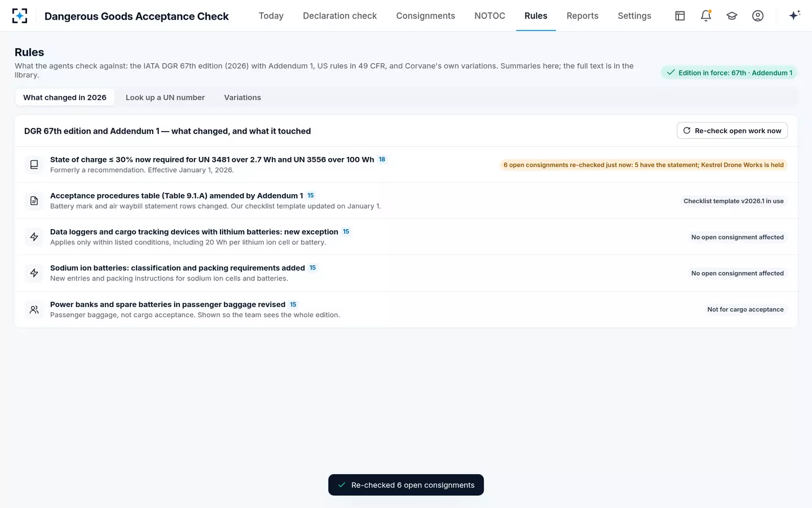812x508 pixels.
Task: Click the Checklist template v2026.1 badge
Action: click(734, 201)
